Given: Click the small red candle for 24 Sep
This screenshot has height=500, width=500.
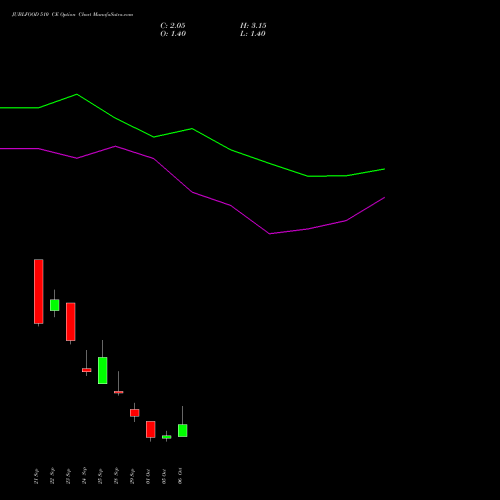Looking at the screenshot, I should 87,370.
